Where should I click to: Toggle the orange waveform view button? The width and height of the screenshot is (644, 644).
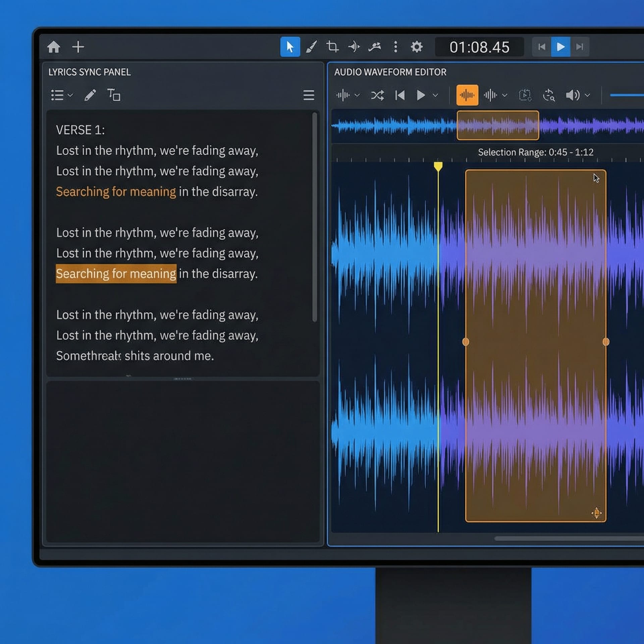click(467, 95)
